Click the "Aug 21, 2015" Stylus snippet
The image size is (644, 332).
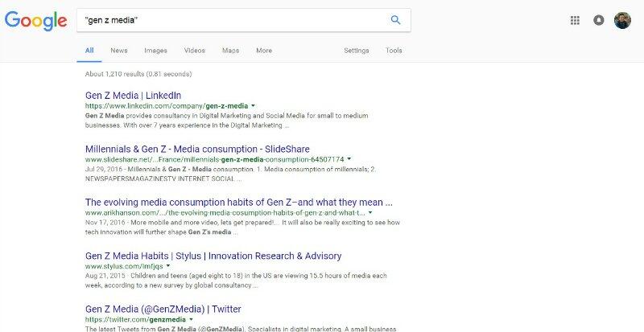(236, 281)
